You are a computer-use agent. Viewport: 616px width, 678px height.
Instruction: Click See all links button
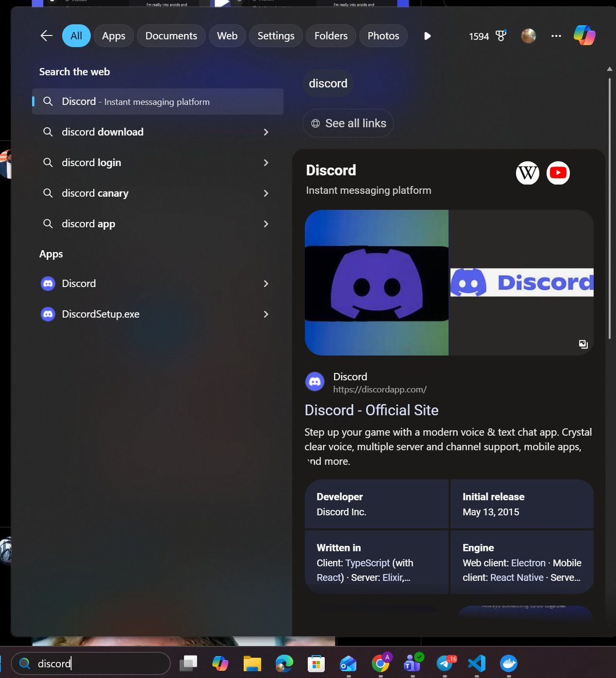coord(348,123)
